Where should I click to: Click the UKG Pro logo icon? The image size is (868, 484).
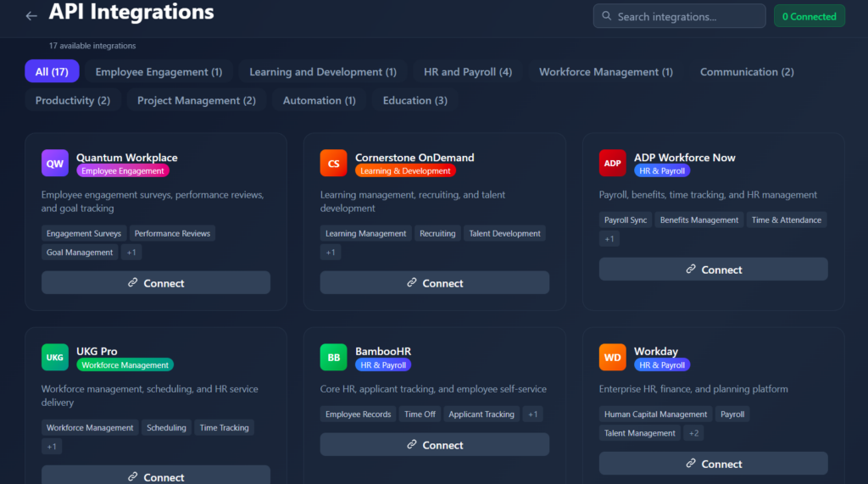click(x=55, y=357)
